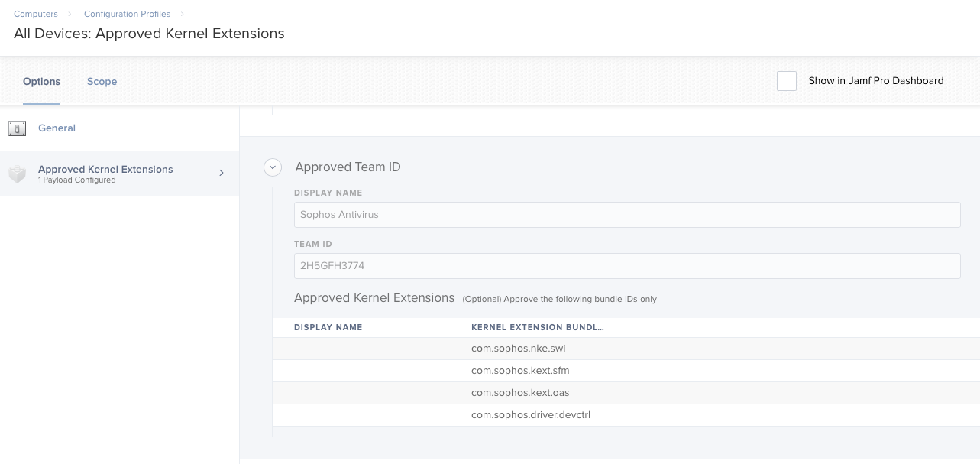Select the com.sophos.kext.oas row
Image resolution: width=980 pixels, height=464 pixels.
[x=626, y=393]
